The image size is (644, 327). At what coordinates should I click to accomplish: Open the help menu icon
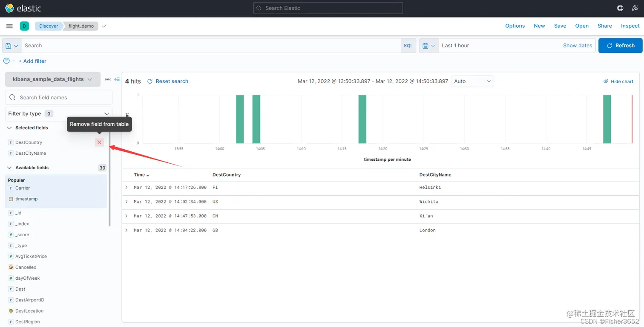click(620, 8)
